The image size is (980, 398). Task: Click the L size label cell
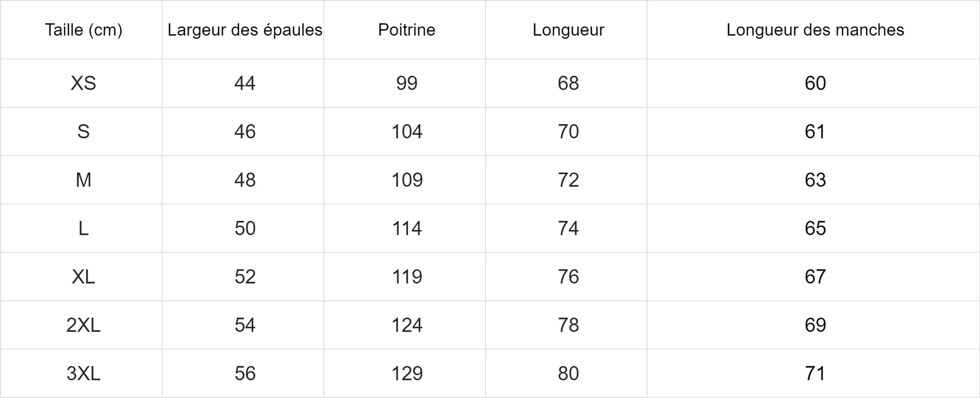tap(83, 229)
